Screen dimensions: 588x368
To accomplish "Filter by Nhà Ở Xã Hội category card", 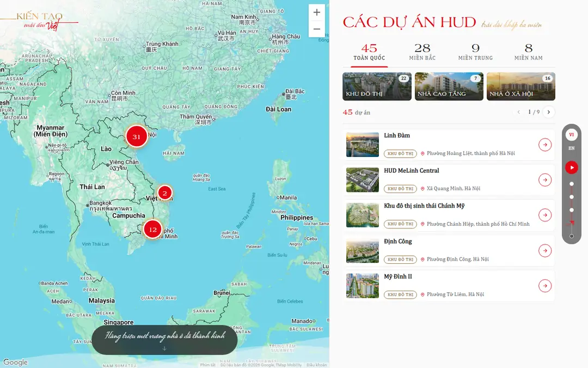I will tap(521, 86).
